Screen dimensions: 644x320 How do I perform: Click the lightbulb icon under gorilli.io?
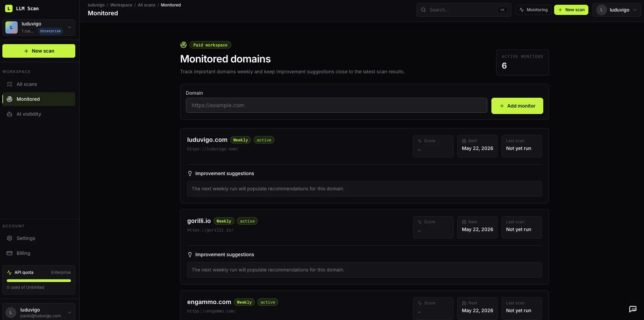(190, 255)
